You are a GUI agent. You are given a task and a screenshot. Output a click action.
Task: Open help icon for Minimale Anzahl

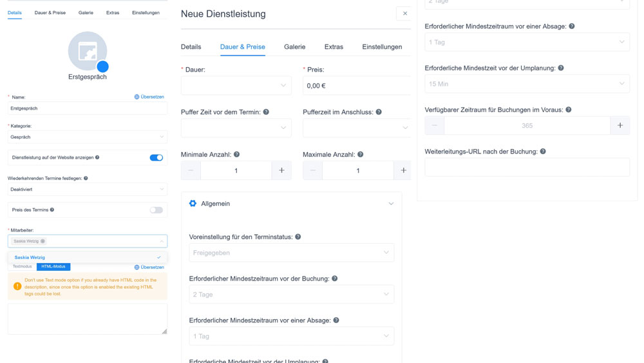tap(236, 155)
